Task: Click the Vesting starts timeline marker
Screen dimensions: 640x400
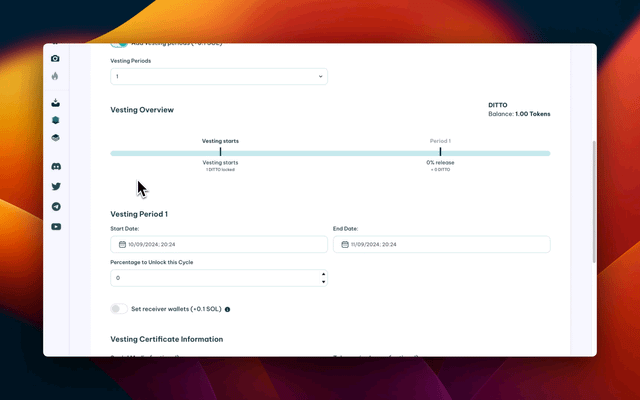Action: (x=220, y=153)
